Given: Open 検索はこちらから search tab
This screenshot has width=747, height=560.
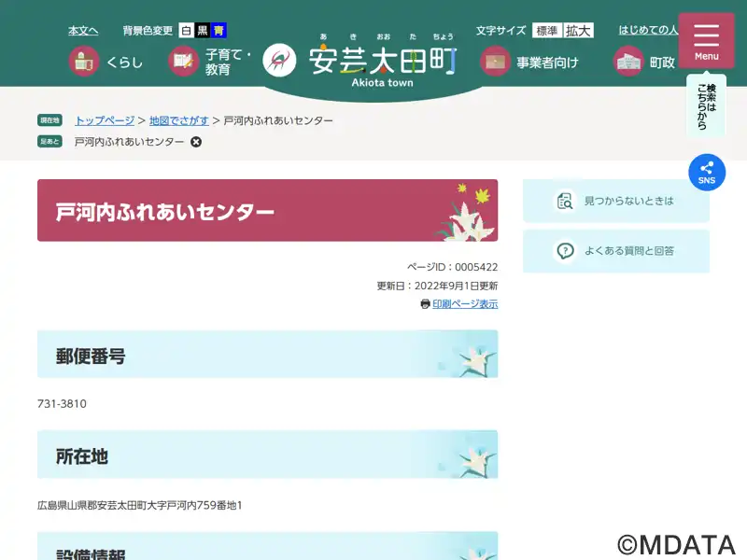Looking at the screenshot, I should point(706,106).
